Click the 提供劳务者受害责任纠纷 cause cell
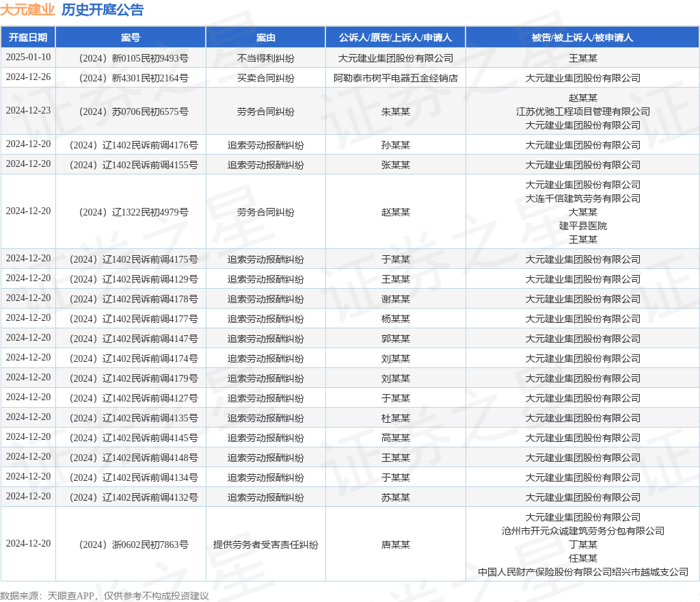Screen dimensions: 700x602 click(266, 545)
